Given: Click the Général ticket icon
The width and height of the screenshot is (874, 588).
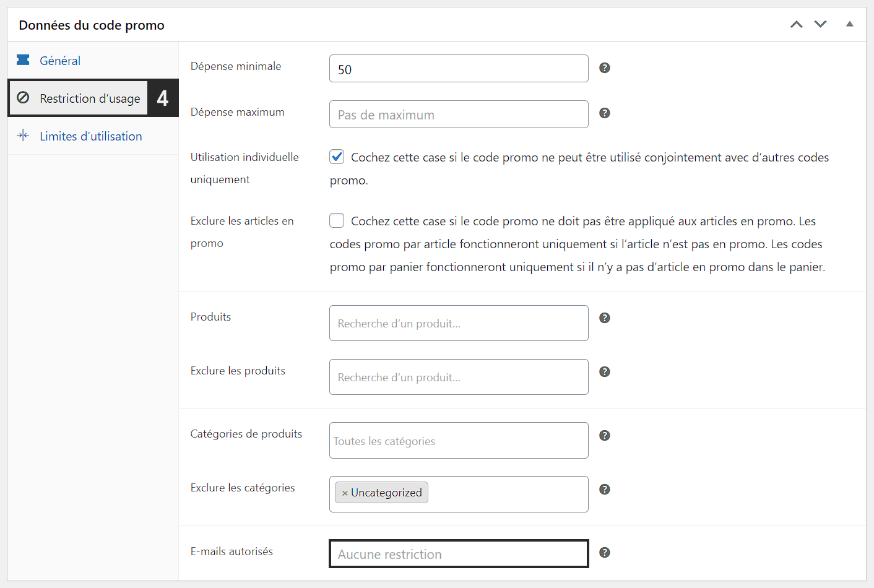Looking at the screenshot, I should [23, 60].
